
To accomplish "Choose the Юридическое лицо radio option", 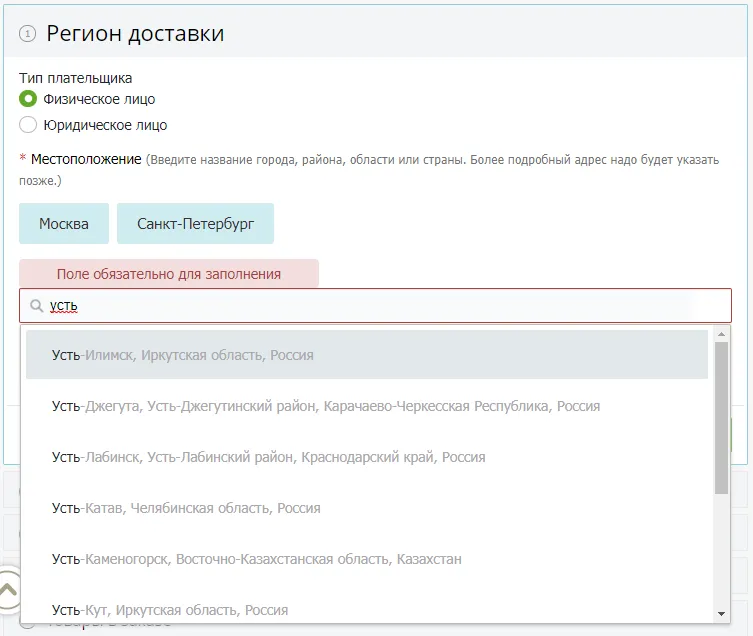I will pyautogui.click(x=28, y=125).
